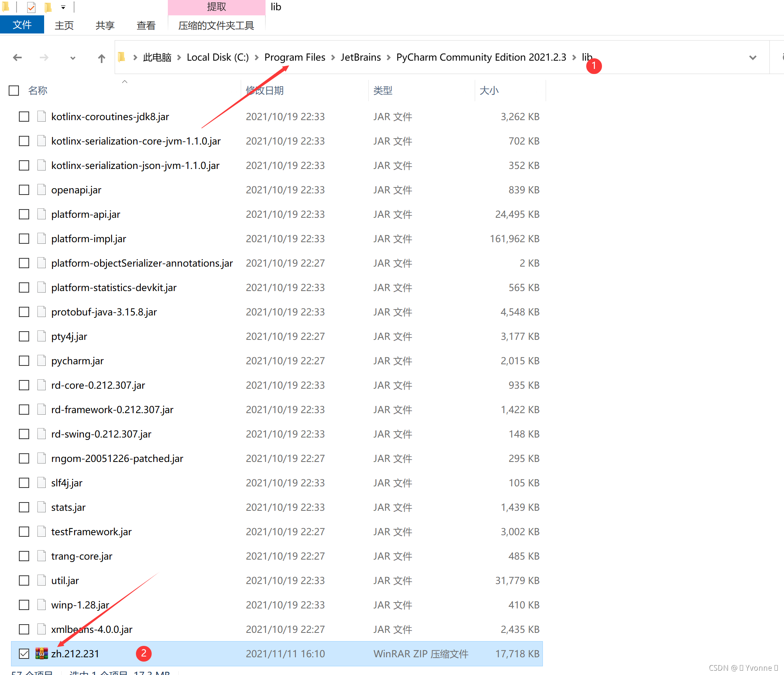Select the platform-impl.jar file row

(89, 239)
